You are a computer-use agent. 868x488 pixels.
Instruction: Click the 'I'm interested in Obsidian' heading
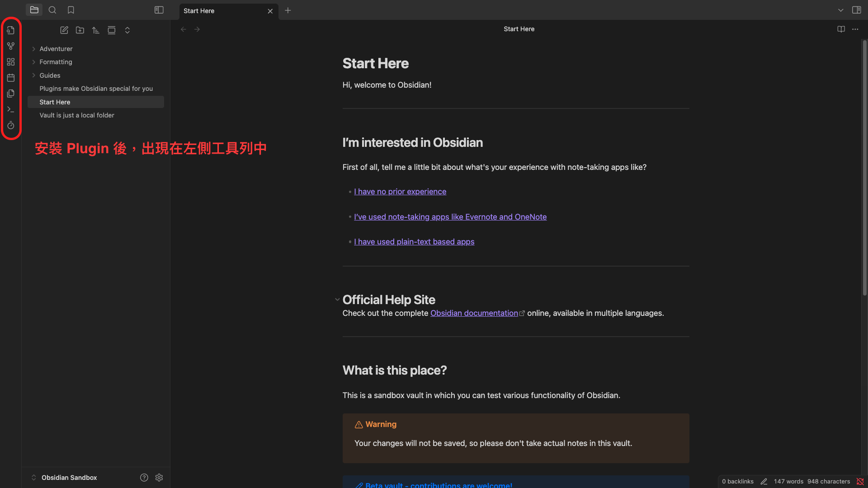[x=413, y=143]
